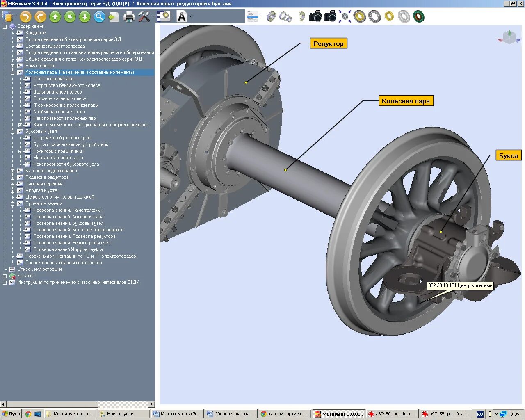
Task: Click the bearing section cut icon
Action: click(x=301, y=16)
